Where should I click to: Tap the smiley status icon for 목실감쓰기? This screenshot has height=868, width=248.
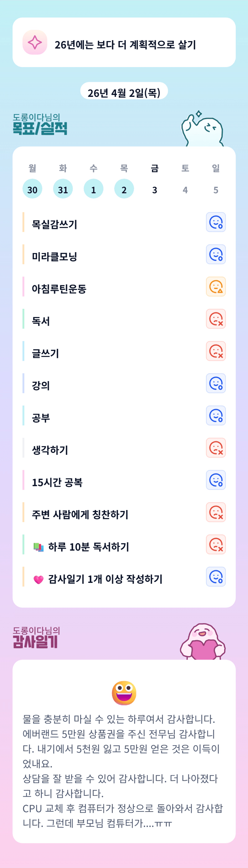coord(216,222)
